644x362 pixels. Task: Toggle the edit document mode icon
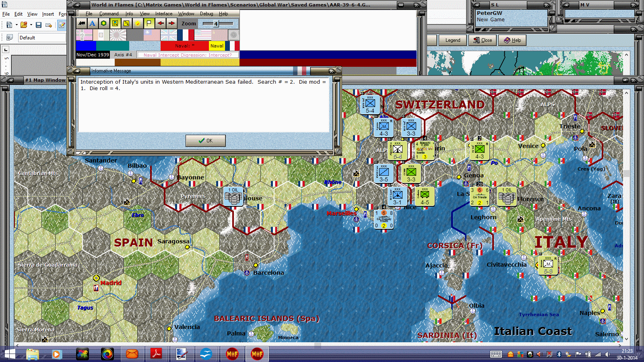pyautogui.click(x=62, y=25)
